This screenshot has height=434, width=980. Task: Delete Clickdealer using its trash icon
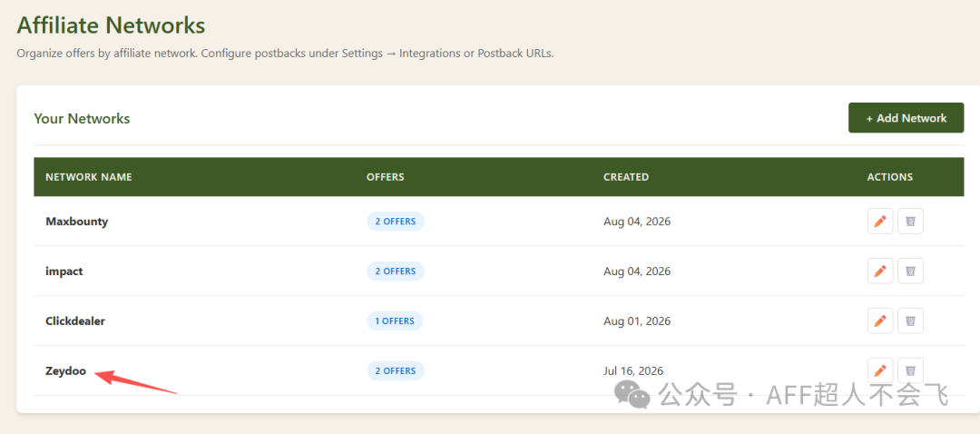pyautogui.click(x=911, y=321)
